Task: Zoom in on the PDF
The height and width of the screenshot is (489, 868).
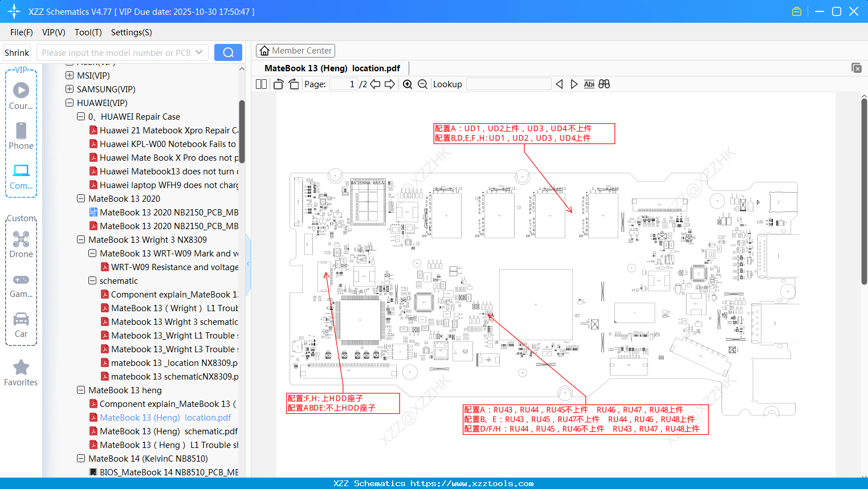Action: [407, 84]
